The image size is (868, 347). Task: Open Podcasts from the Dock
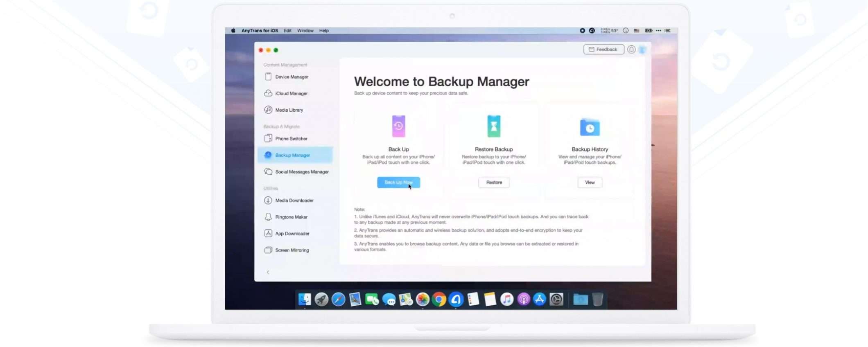(523, 300)
